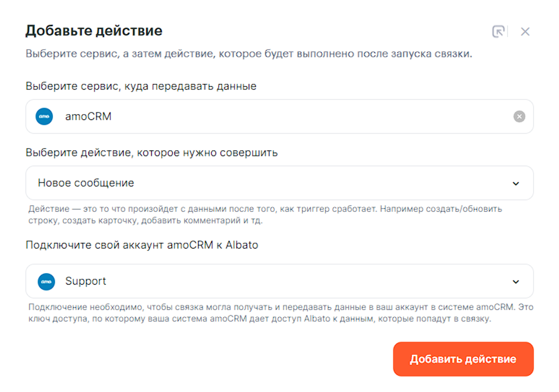Click the amoCRM logo beside Support
The width and height of the screenshot is (559, 392).
pyautogui.click(x=47, y=281)
